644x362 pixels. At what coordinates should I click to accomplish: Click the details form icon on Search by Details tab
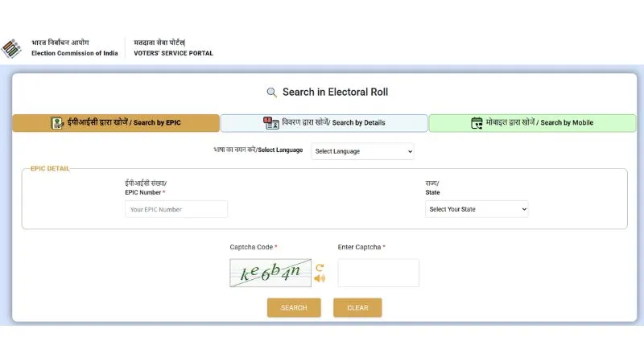point(270,123)
